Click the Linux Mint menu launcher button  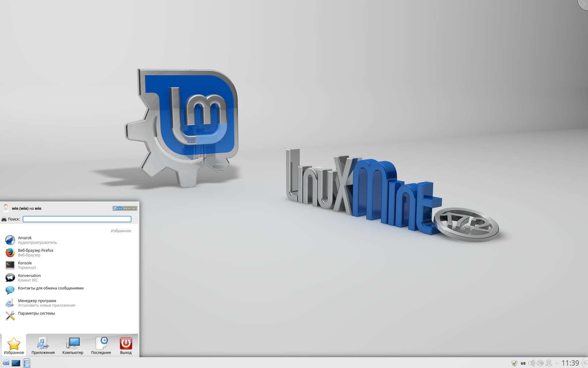pos(6,363)
